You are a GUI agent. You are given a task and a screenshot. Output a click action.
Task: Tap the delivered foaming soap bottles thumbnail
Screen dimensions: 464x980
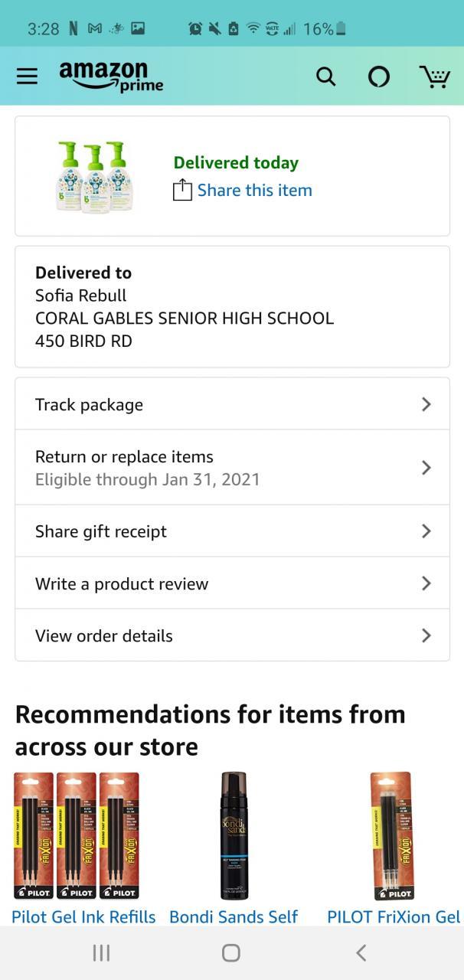[x=95, y=176]
